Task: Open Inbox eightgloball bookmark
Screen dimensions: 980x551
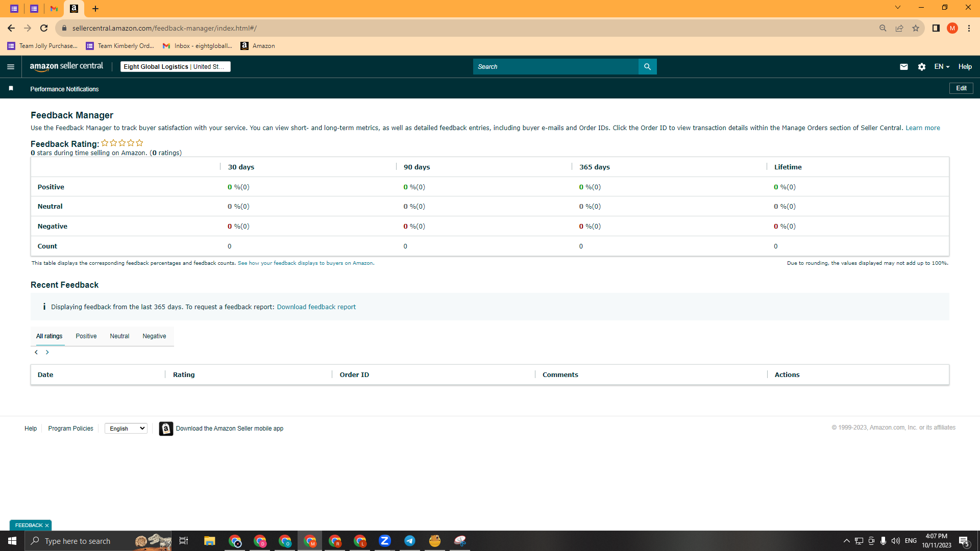Action: tap(198, 46)
